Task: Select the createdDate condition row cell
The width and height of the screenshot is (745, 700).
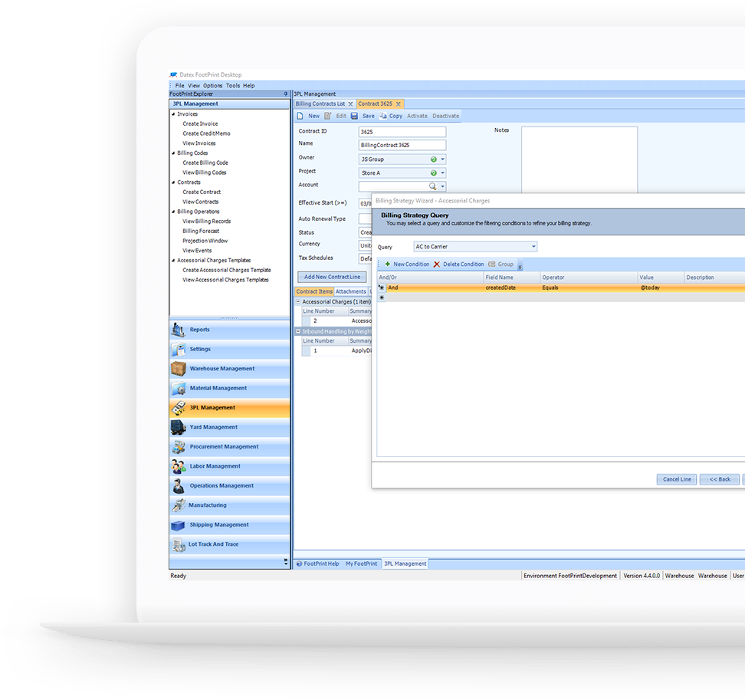Action: (511, 288)
